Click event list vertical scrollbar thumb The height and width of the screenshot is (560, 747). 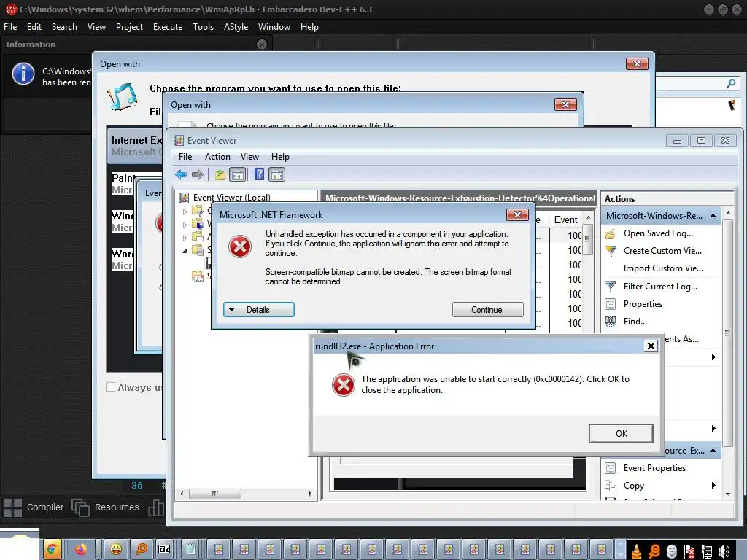click(587, 239)
